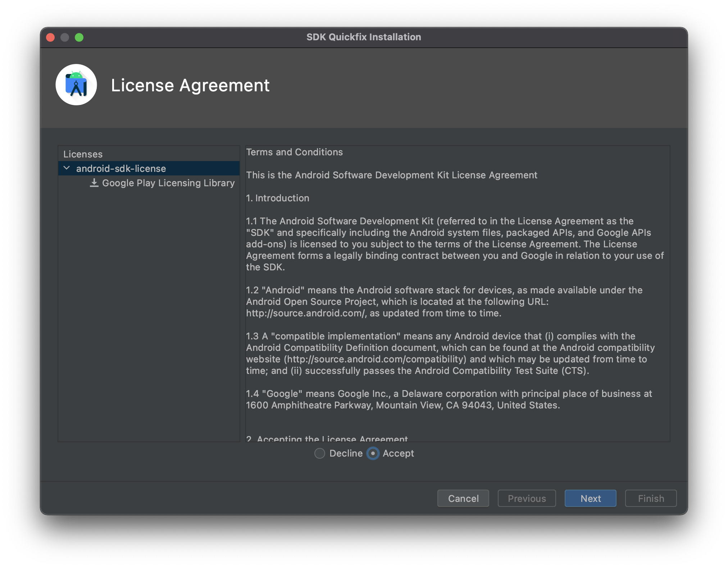
Task: Select the Decline radio button
Action: (x=319, y=453)
